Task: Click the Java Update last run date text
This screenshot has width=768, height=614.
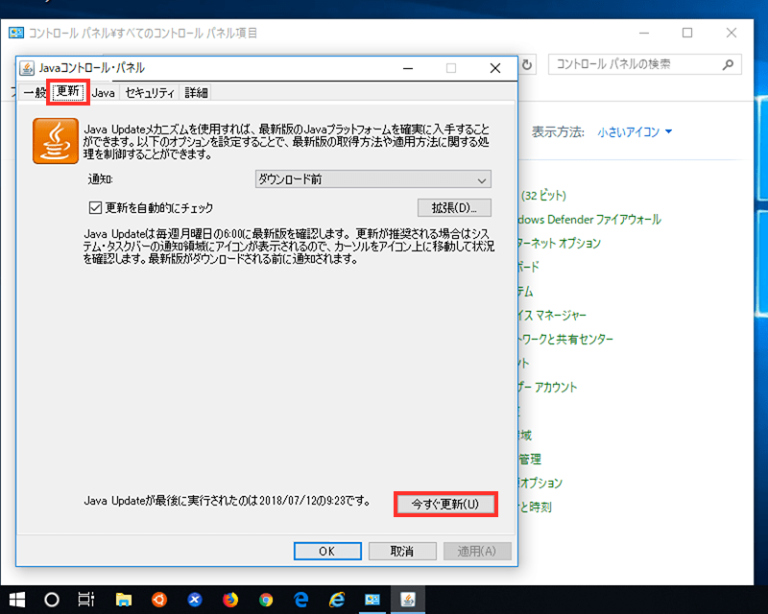Action: pos(227,501)
